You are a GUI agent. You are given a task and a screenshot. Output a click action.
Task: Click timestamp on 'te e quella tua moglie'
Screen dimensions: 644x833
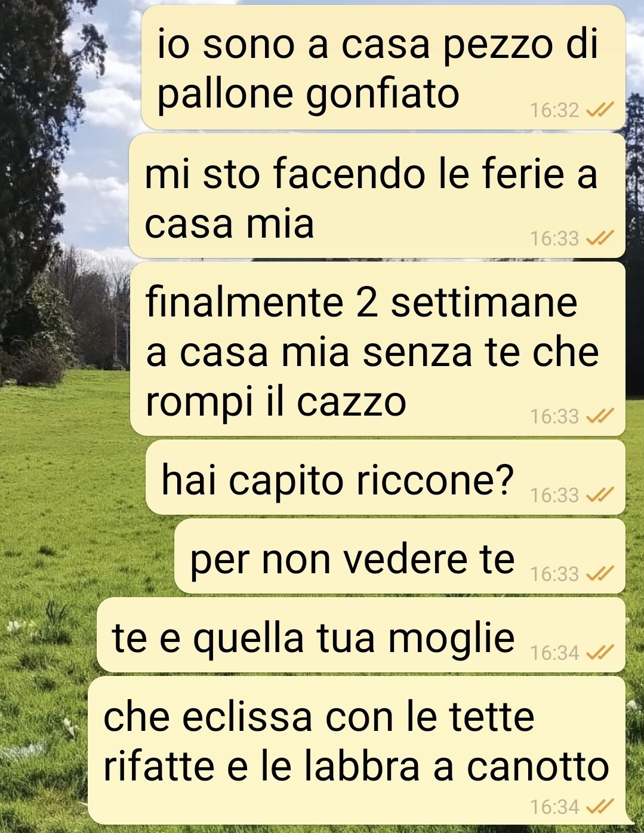[x=554, y=653]
